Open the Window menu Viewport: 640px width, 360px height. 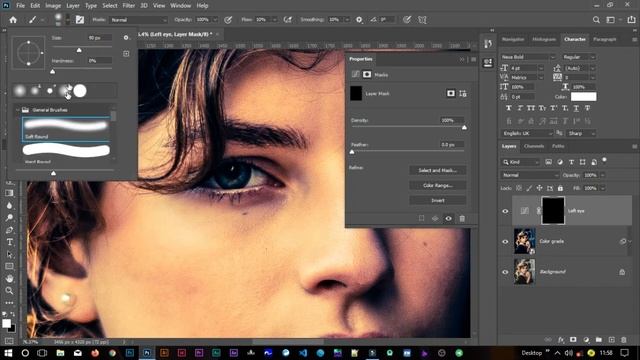180,6
